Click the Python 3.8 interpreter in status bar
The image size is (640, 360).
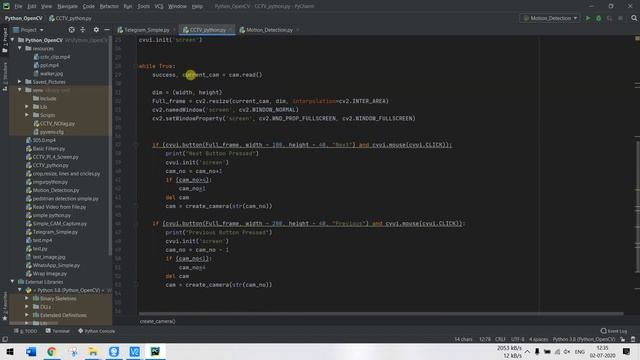click(x=584, y=339)
